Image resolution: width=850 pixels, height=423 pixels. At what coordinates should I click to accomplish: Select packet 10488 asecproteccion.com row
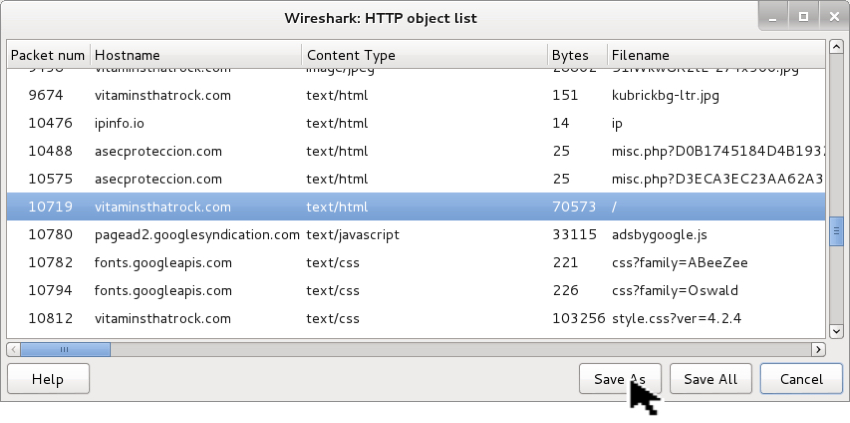click(416, 151)
